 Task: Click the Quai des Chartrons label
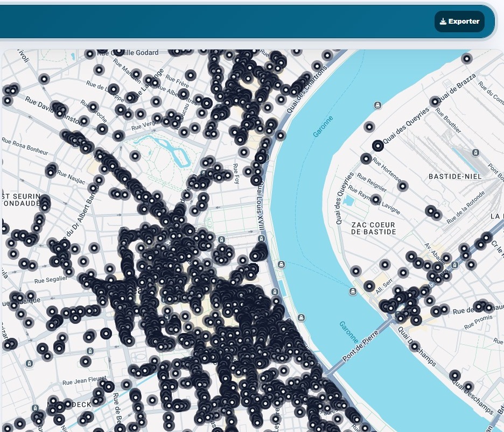(306, 90)
